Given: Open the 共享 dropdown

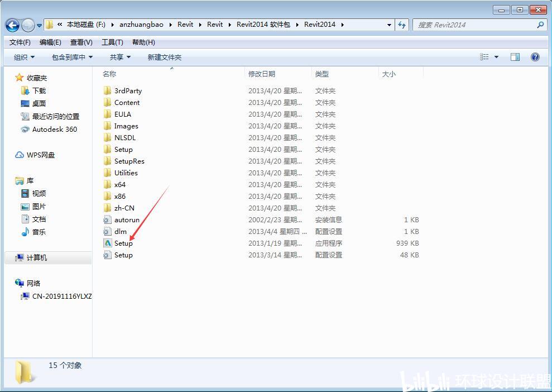Looking at the screenshot, I should (x=120, y=57).
